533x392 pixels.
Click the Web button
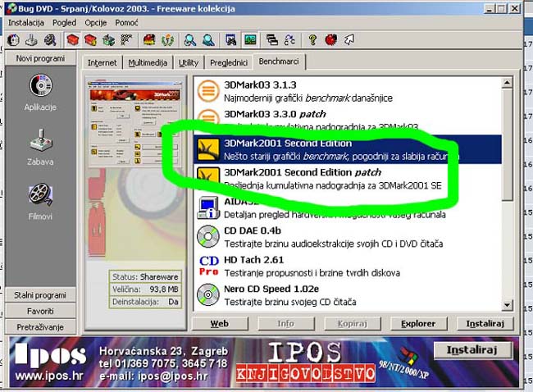(220, 324)
